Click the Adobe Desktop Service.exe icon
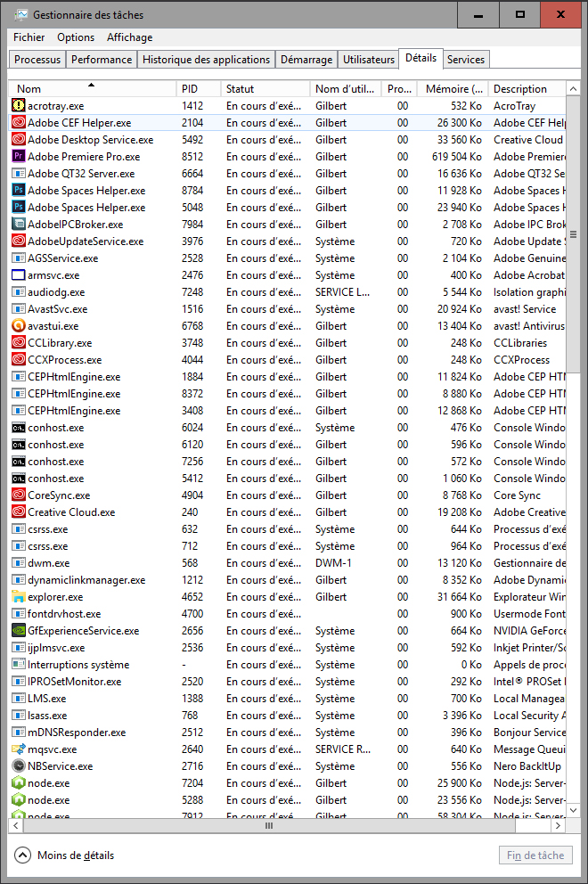Image resolution: width=588 pixels, height=884 pixels. click(x=19, y=139)
